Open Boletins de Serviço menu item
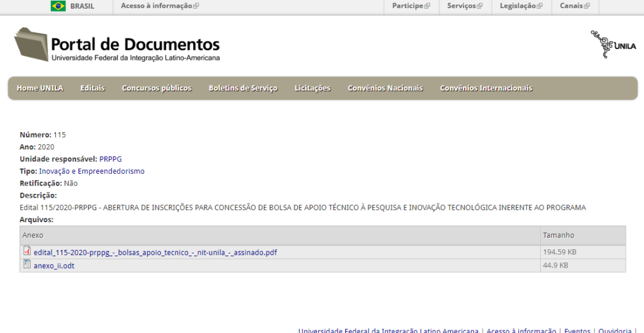 243,88
